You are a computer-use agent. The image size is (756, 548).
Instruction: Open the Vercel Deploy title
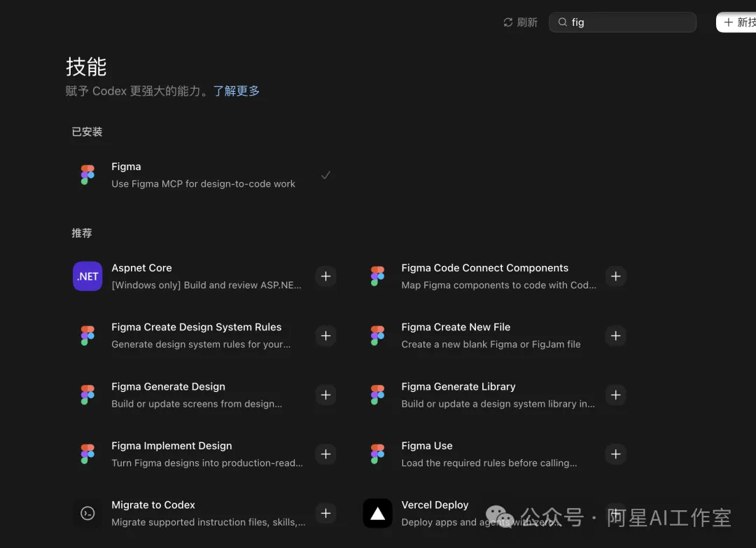(435, 505)
